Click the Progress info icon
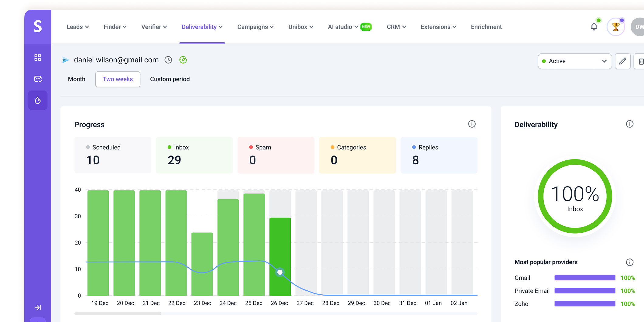The height and width of the screenshot is (322, 644). tap(471, 124)
